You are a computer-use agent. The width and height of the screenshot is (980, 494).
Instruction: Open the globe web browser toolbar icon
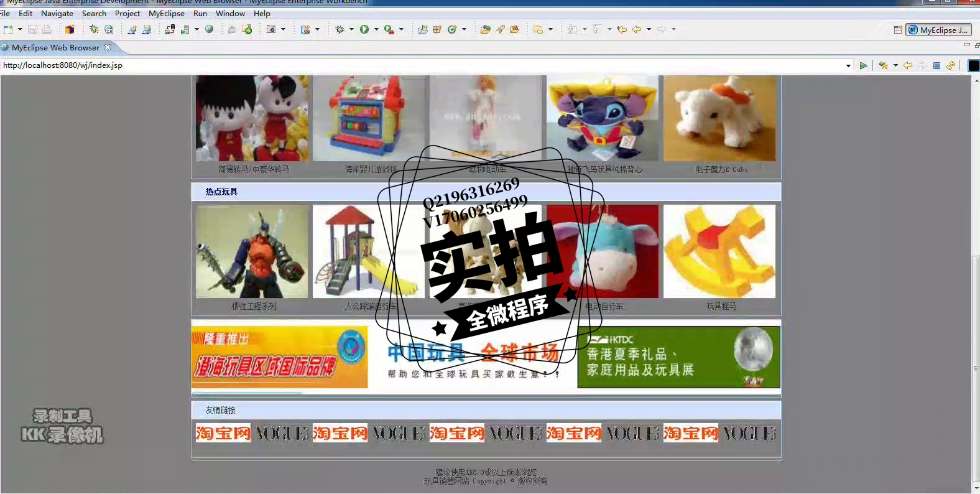[x=210, y=29]
